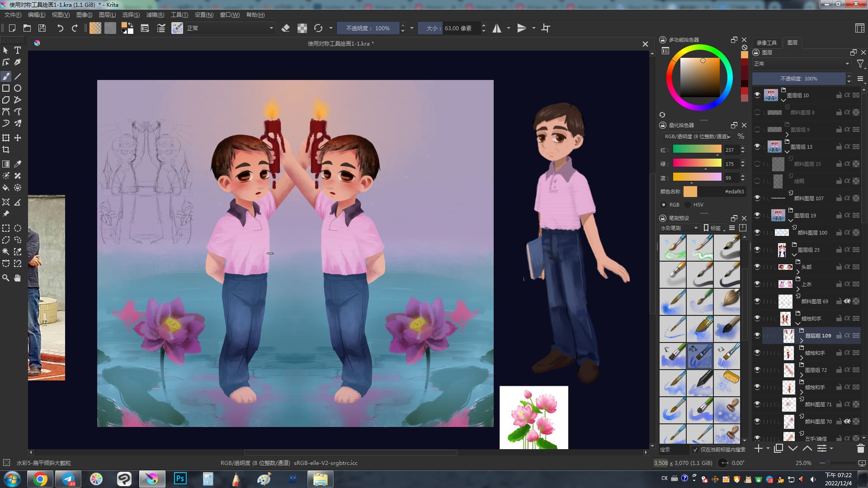This screenshot has width=868, height=488.
Task: Open the 水彩笔刷 brush tag dropdown
Action: [x=679, y=228]
